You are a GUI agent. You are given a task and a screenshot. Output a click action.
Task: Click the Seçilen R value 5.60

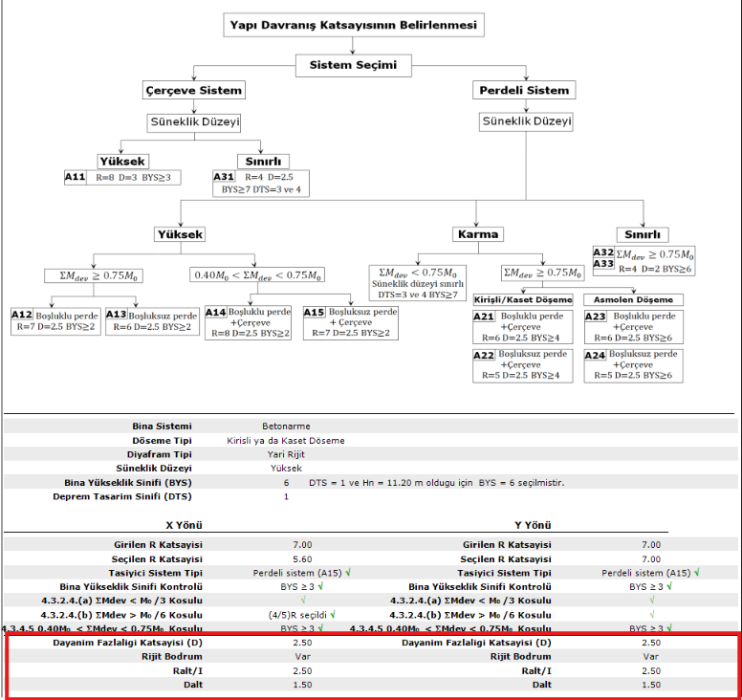(302, 559)
